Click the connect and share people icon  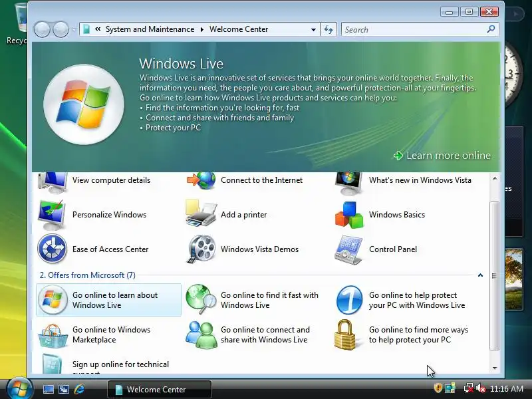coord(201,335)
